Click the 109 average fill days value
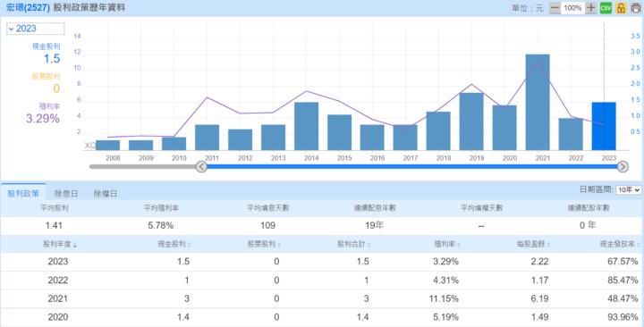 [x=267, y=225]
